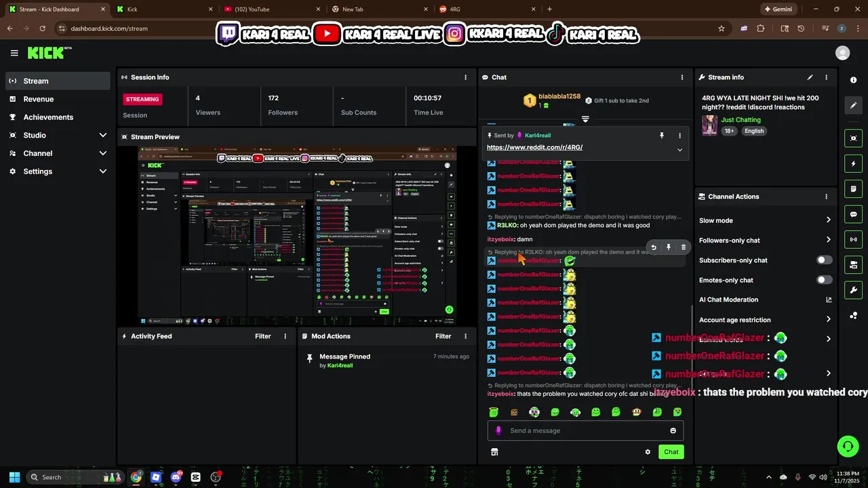
Task: Click the pencil edit icon in right quick bar
Action: 853,105
